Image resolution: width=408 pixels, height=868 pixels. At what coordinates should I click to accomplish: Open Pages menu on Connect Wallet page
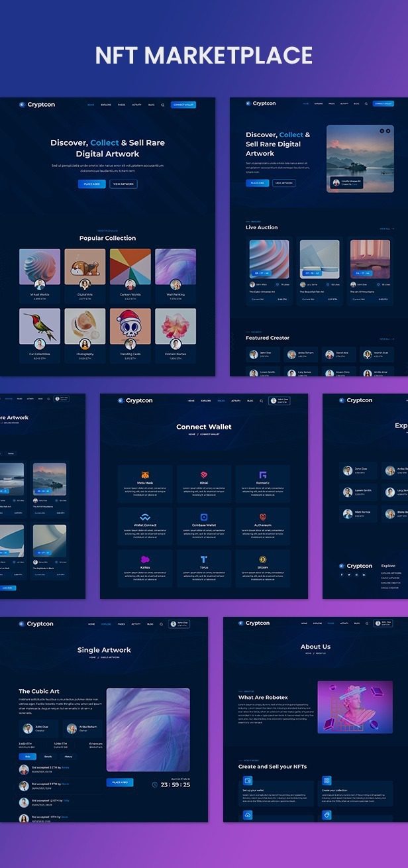click(221, 401)
